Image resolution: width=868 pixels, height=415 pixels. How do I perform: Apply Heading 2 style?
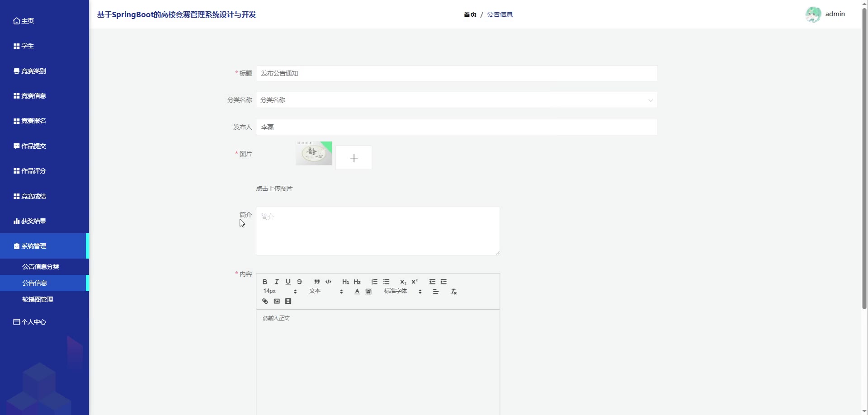(357, 282)
